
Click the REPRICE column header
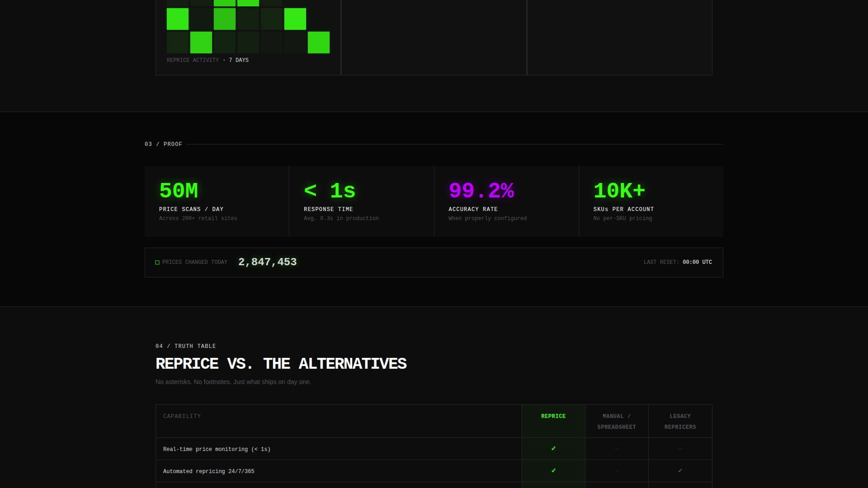click(553, 416)
